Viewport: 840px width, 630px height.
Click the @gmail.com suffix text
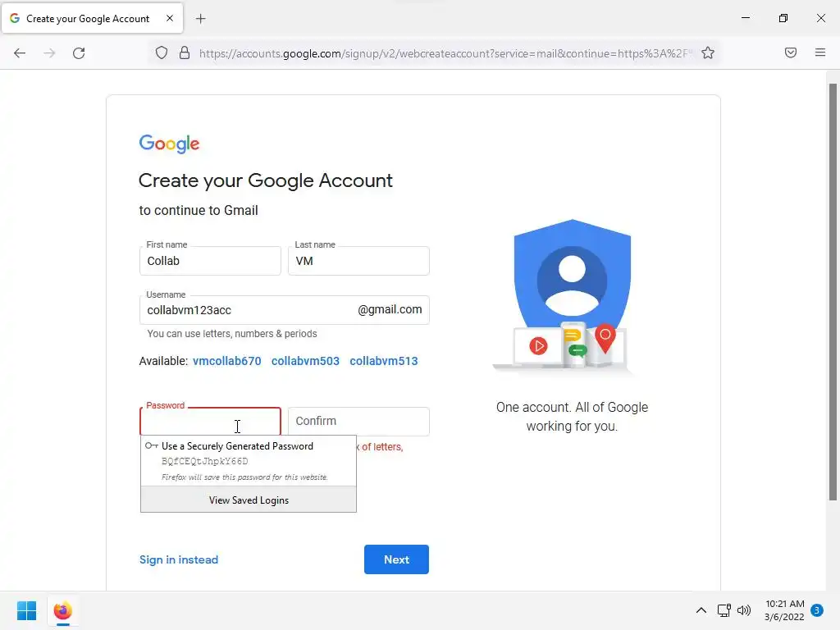390,309
